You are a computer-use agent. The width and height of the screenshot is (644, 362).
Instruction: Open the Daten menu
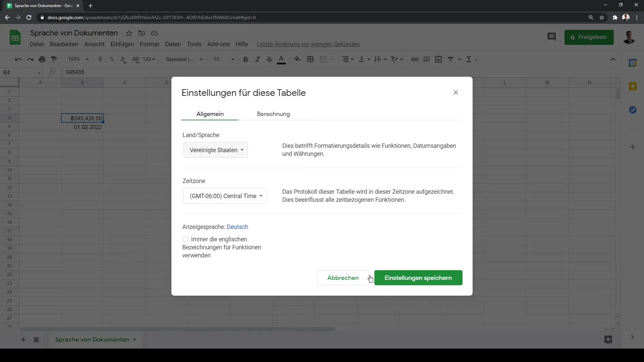[x=173, y=44]
